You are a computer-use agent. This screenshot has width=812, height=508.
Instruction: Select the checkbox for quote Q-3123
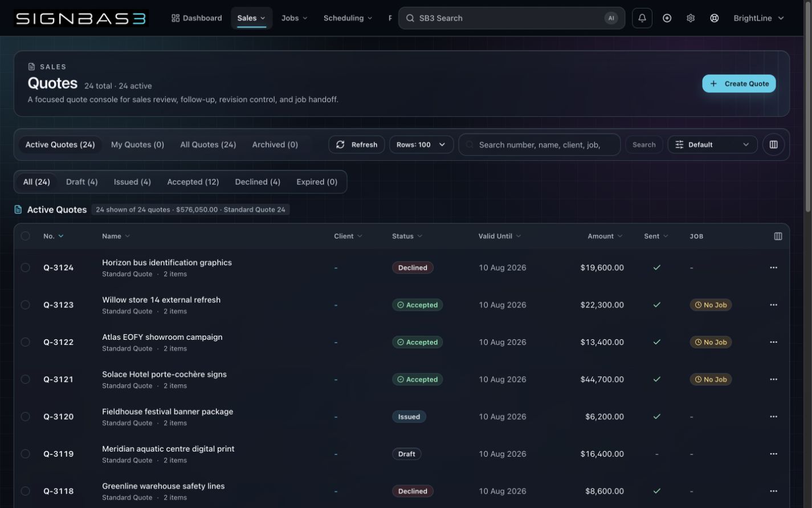(26, 305)
